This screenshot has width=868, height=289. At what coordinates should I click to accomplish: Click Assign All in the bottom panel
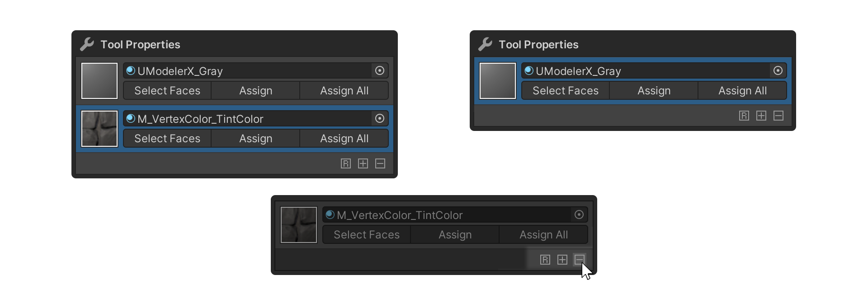coord(544,235)
